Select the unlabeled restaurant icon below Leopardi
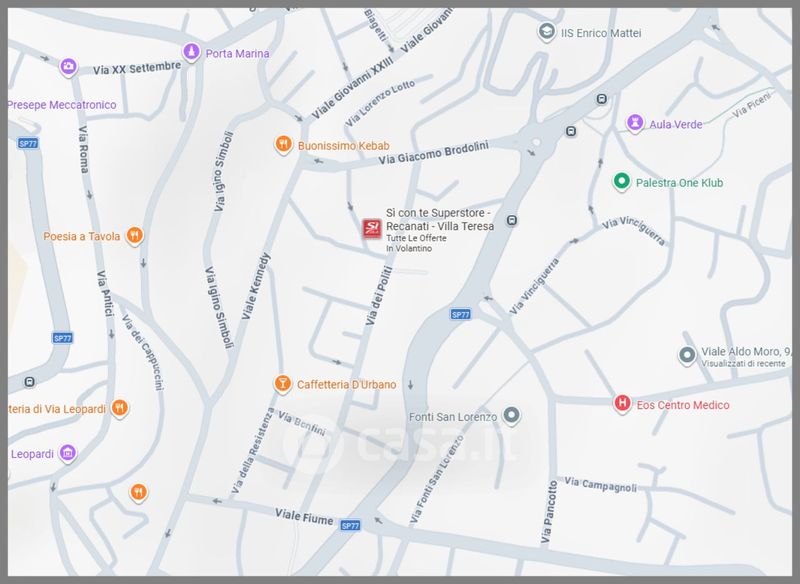Viewport: 800px width, 584px height. (x=138, y=492)
